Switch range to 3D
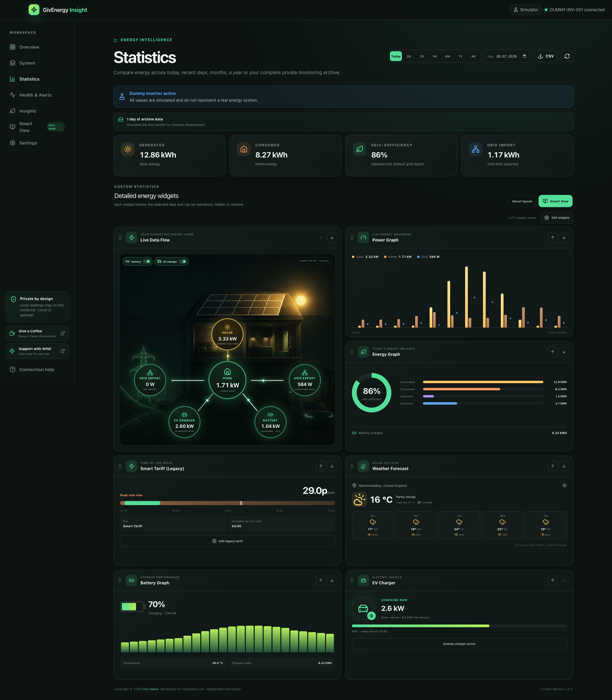Screen dimensions: 612x700 [409, 56]
